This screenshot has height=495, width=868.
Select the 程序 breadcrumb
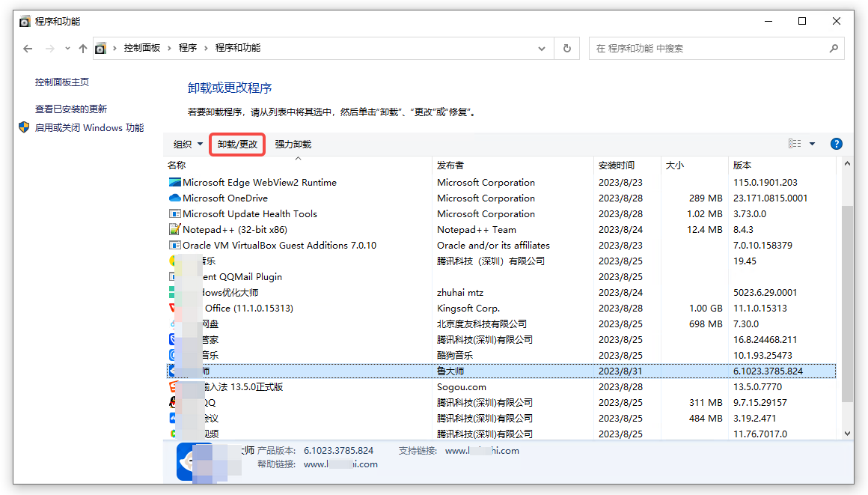click(188, 48)
